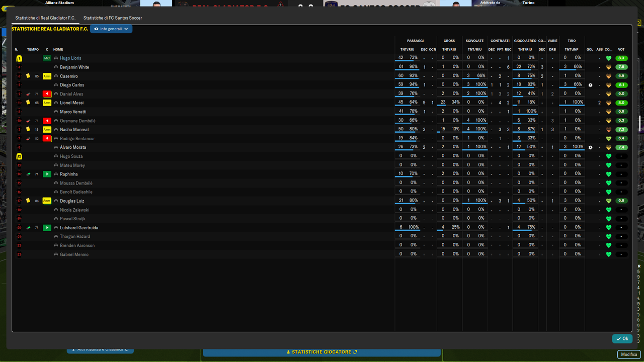This screenshot has height=362, width=644.
Task: Click Diego Carlos's 8.1 rating badge
Action: pos(621,85)
